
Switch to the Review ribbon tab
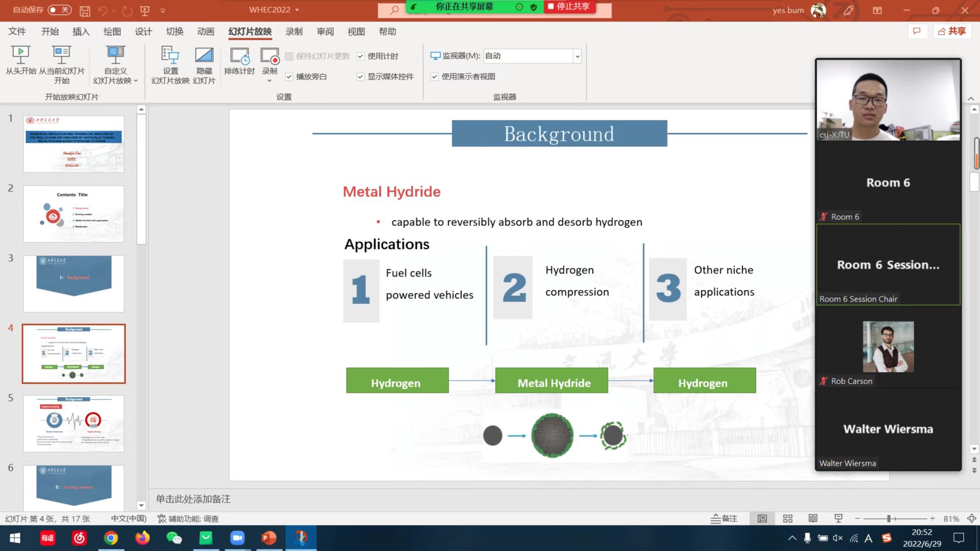325,32
